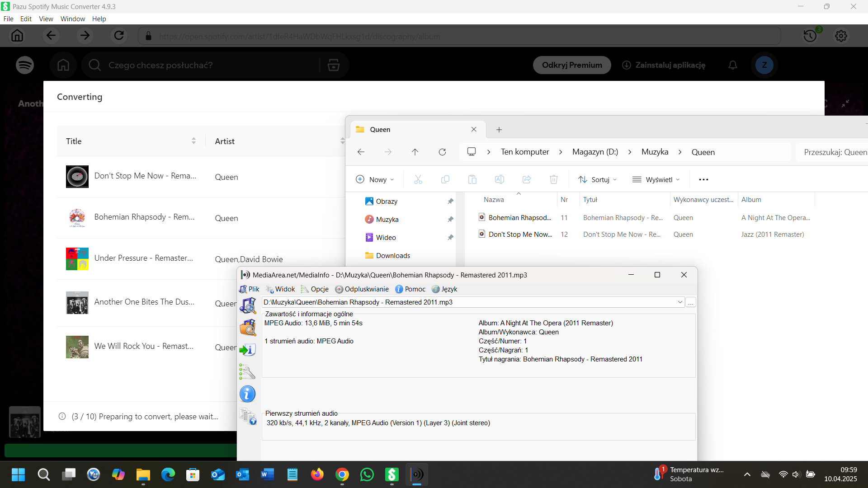Open Pazu settings gear
868x488 pixels.
pyautogui.click(x=841, y=36)
